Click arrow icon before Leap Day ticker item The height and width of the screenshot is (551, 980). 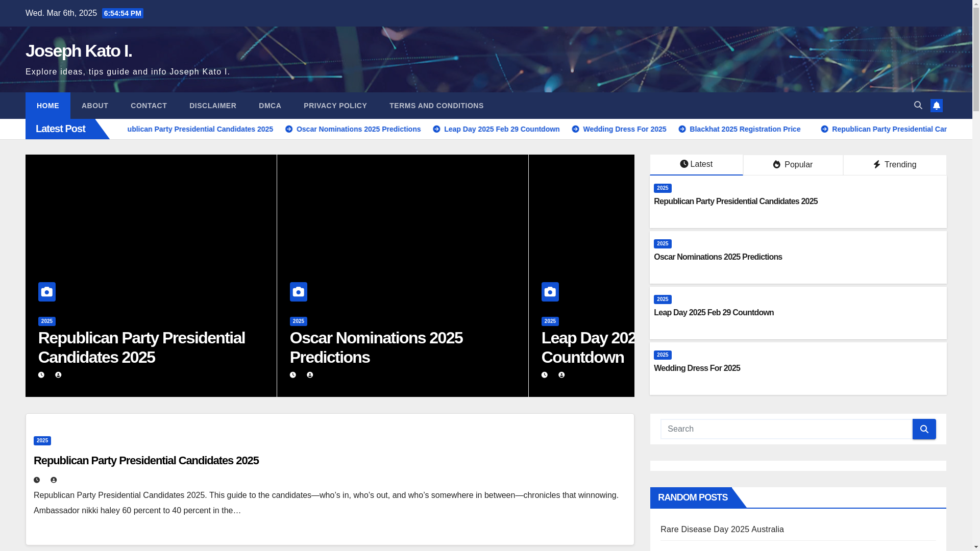point(436,129)
